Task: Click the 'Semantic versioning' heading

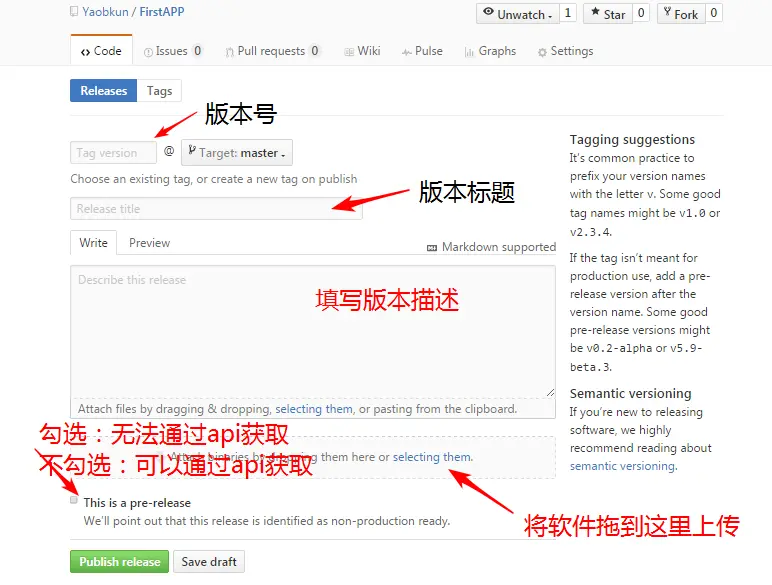Action: [631, 393]
